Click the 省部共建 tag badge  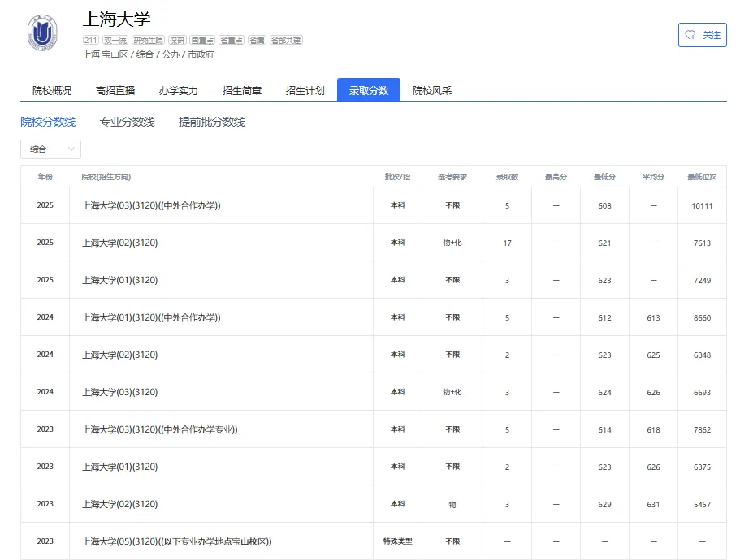pos(286,41)
